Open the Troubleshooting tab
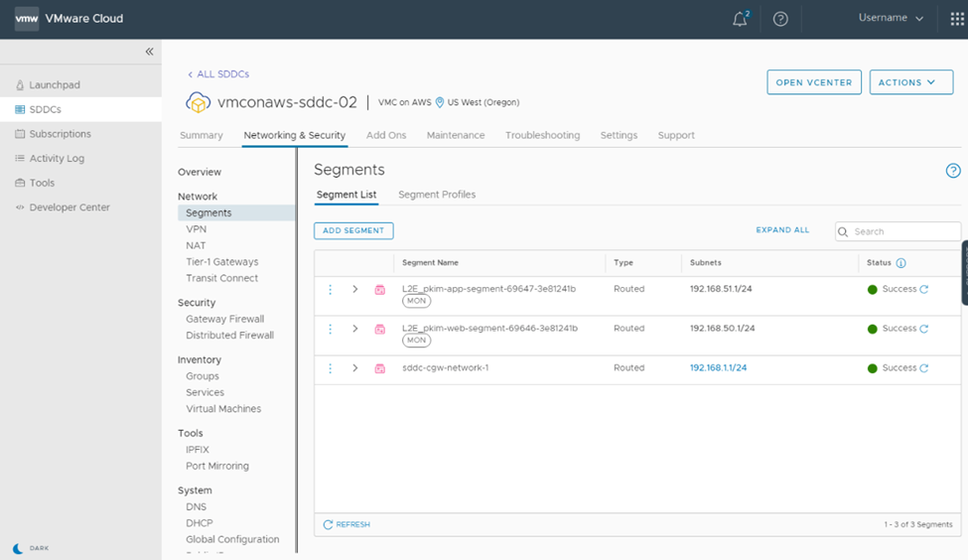This screenshot has height=560, width=968. point(543,135)
